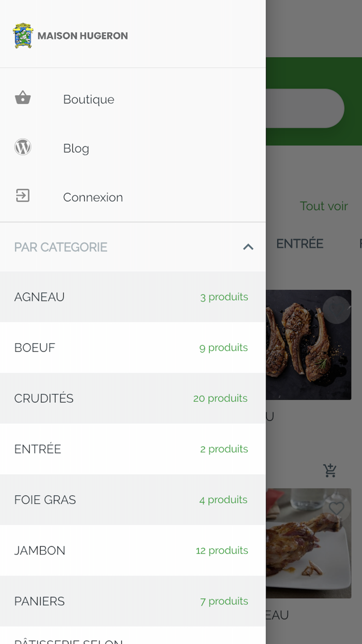The image size is (362, 644).
Task: Select the ENTRÉE category in drawer
Action: click(38, 449)
